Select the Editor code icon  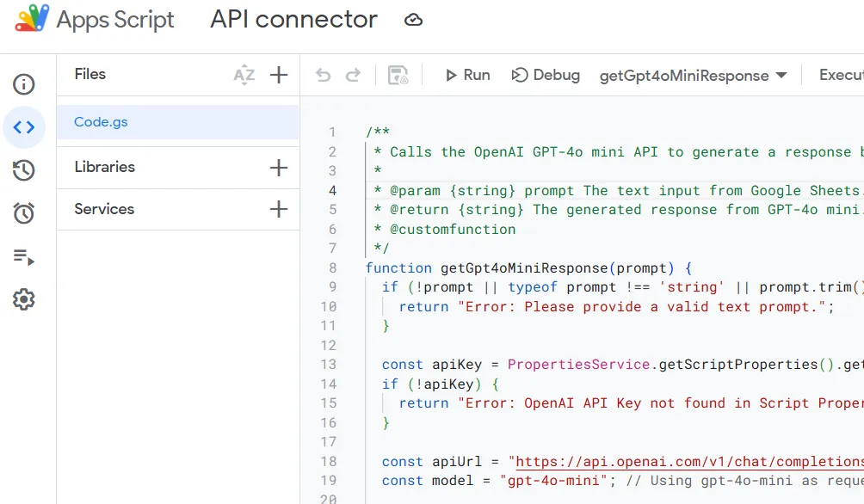tap(24, 127)
